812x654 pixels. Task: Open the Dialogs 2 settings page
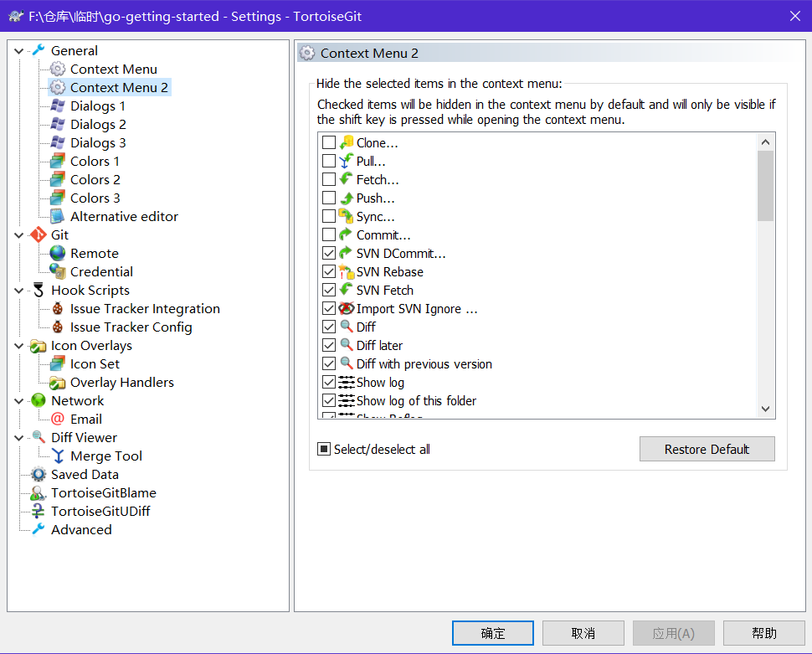point(98,125)
